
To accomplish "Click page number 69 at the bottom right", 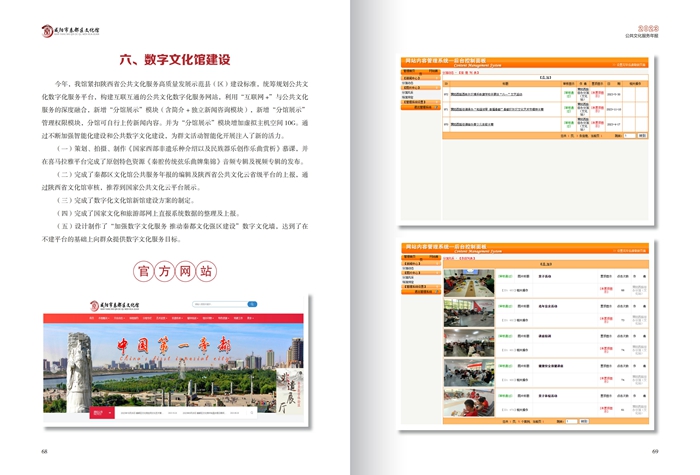I will pos(655,451).
